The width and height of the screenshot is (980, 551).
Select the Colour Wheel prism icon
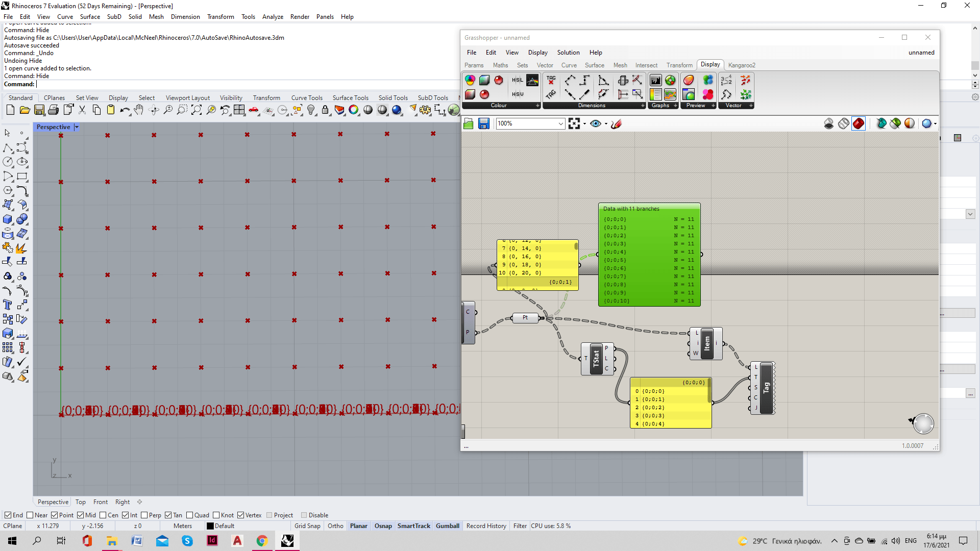point(532,80)
